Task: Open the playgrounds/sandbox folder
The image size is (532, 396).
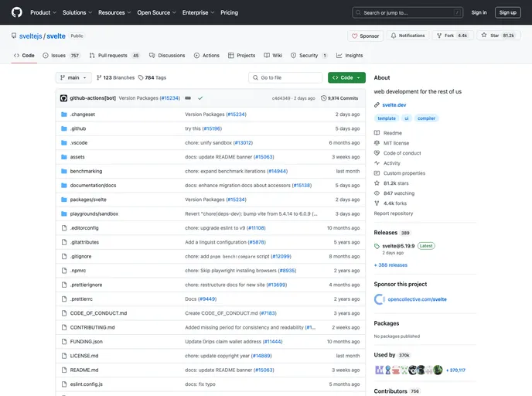Action: pos(94,213)
